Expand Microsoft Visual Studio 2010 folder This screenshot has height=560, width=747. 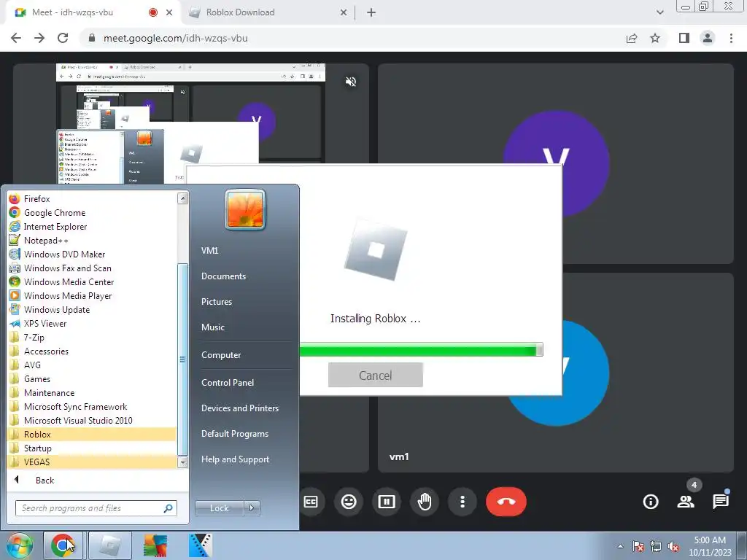78,420
